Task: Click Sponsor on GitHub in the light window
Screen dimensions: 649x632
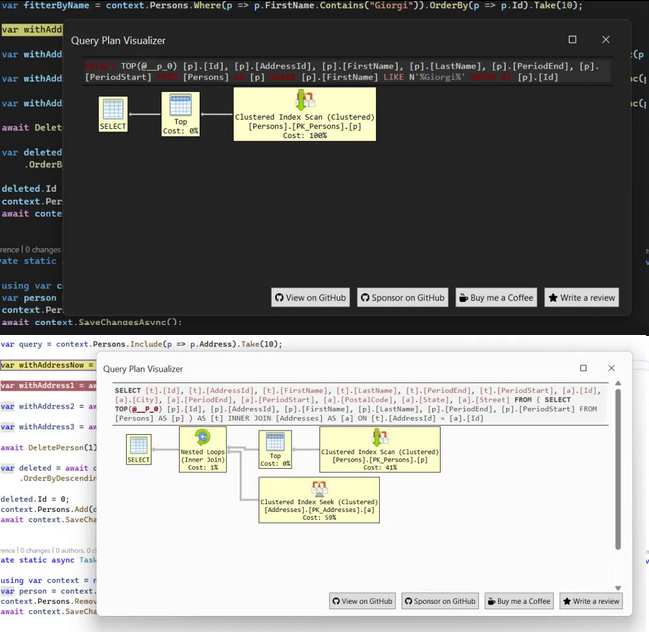Action: (x=441, y=600)
